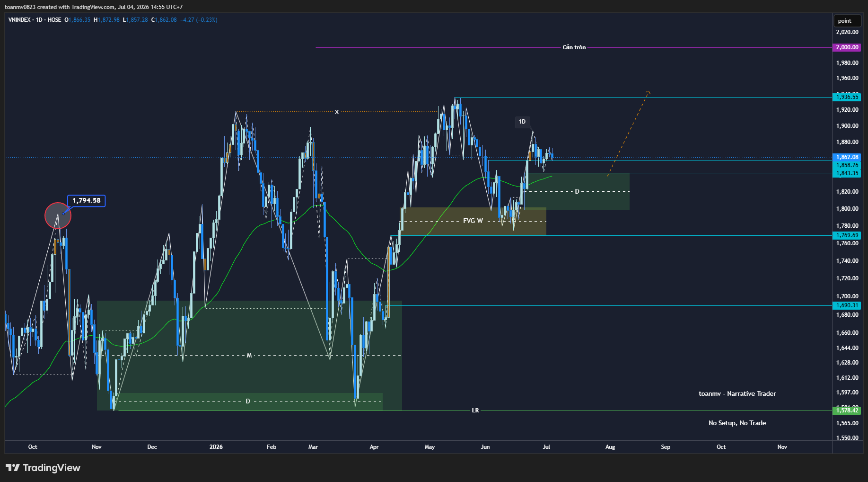The width and height of the screenshot is (868, 482).
Task: Click the 'Cản tròn' line label
Action: (x=574, y=47)
